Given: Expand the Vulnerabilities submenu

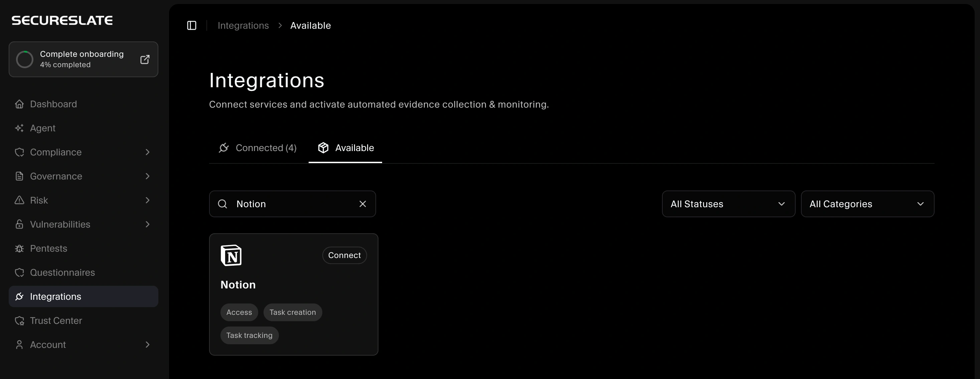Looking at the screenshot, I should coord(148,225).
